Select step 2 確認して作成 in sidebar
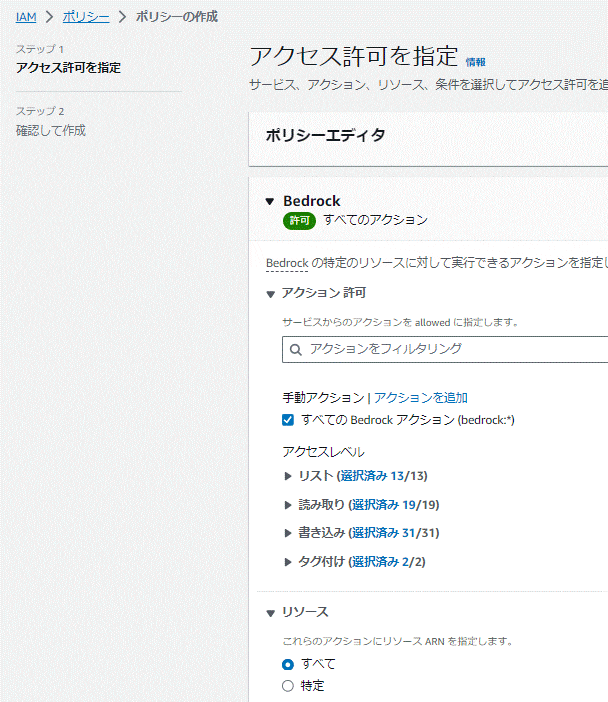Screen dimensions: 608x702 point(51,131)
